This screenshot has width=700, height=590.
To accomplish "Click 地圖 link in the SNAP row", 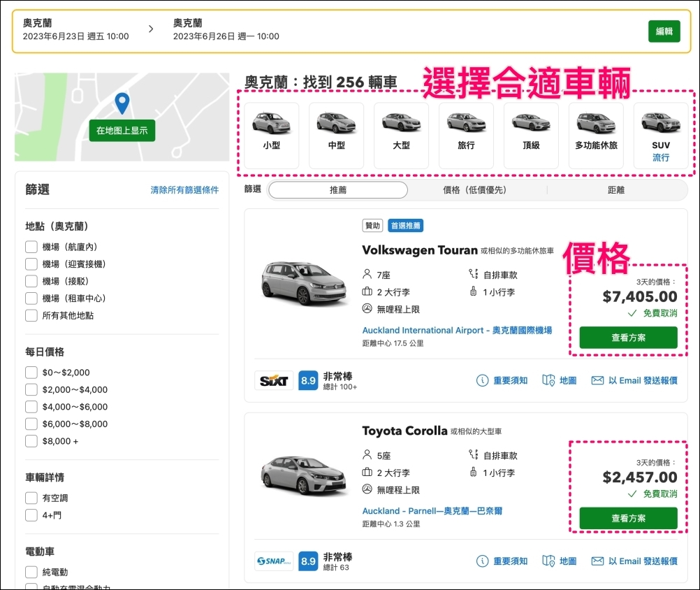I will pyautogui.click(x=568, y=561).
